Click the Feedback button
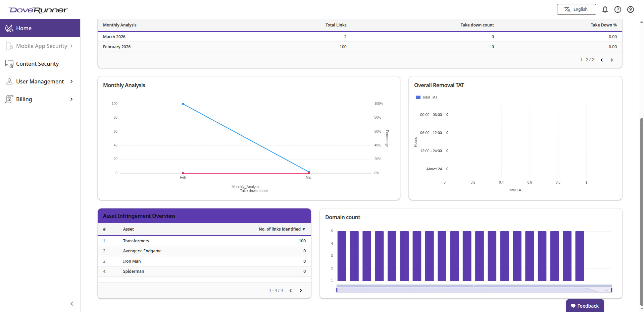 (x=585, y=306)
